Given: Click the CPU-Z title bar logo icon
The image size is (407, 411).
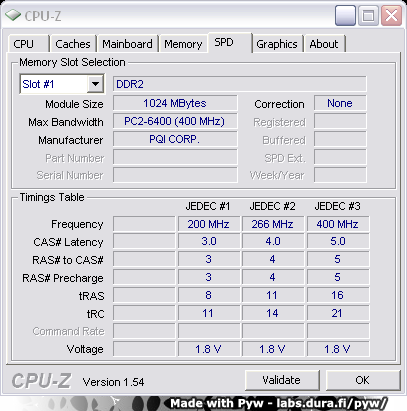Looking at the screenshot, I should tap(13, 15).
